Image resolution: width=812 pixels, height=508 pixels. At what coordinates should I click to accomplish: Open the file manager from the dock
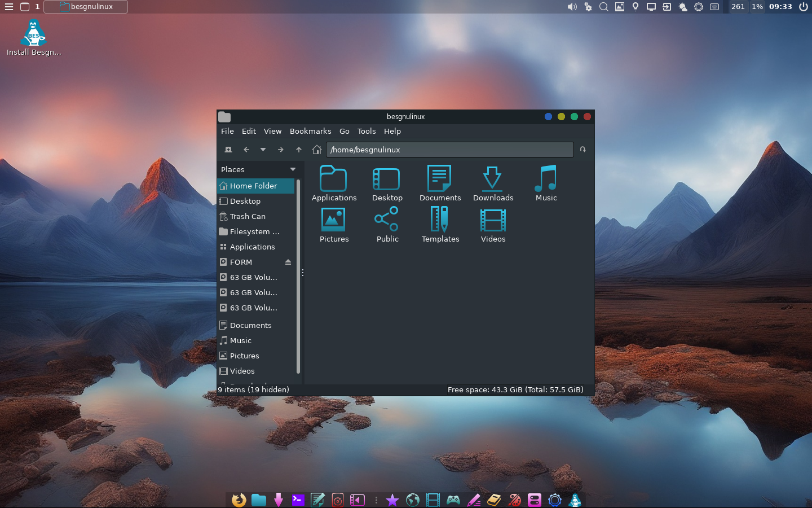coord(259,500)
